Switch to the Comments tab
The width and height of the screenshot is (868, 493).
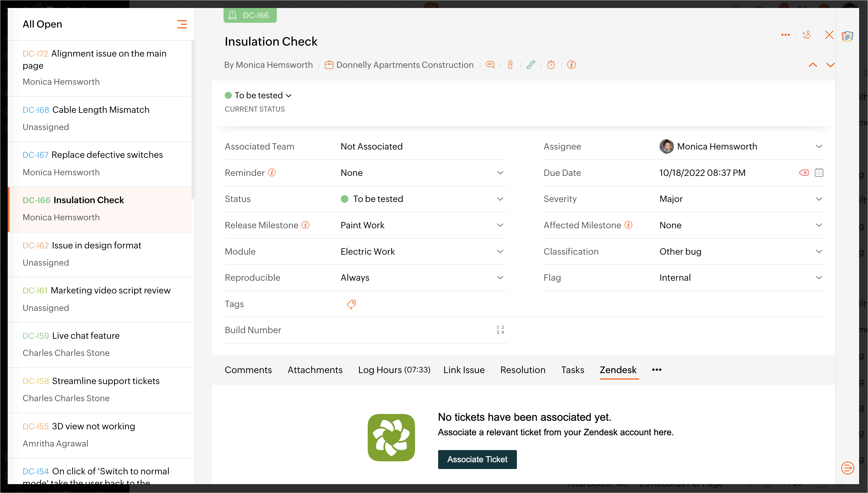(x=248, y=370)
